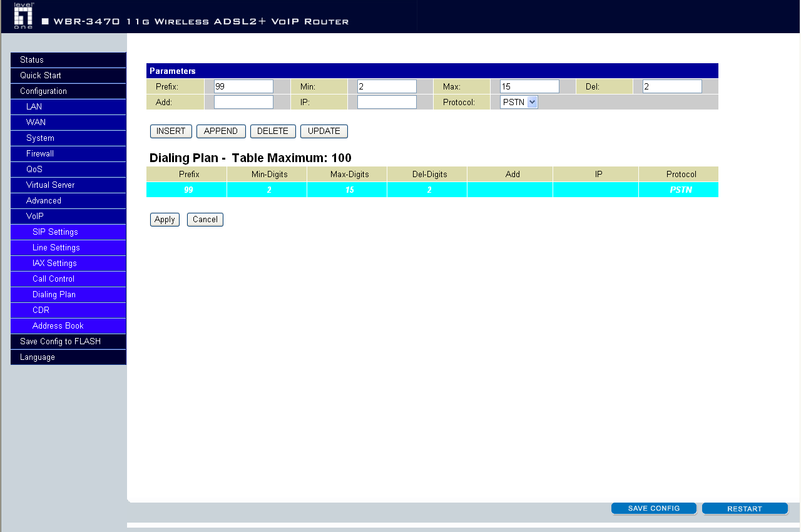Screen dimensions: 801x532
Task: Remove entry with DELETE button
Action: (273, 131)
